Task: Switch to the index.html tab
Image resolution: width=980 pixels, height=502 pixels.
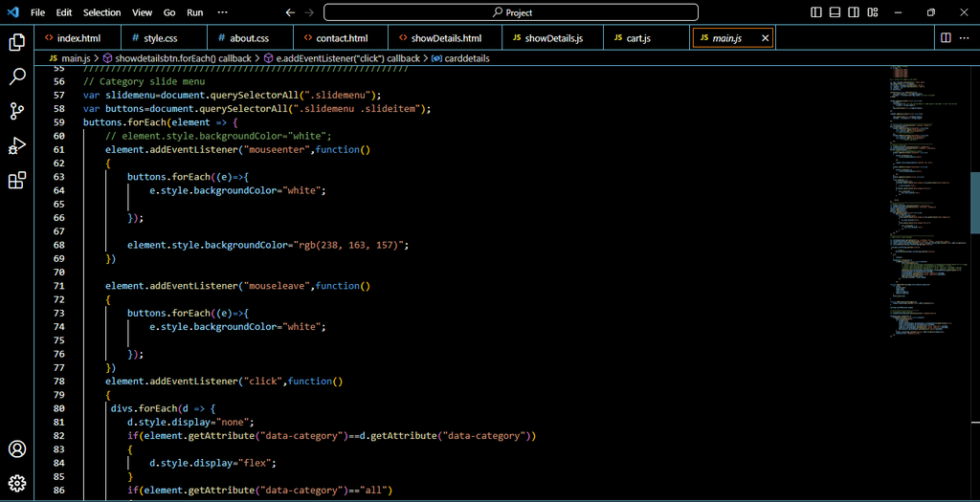Action: [x=78, y=38]
